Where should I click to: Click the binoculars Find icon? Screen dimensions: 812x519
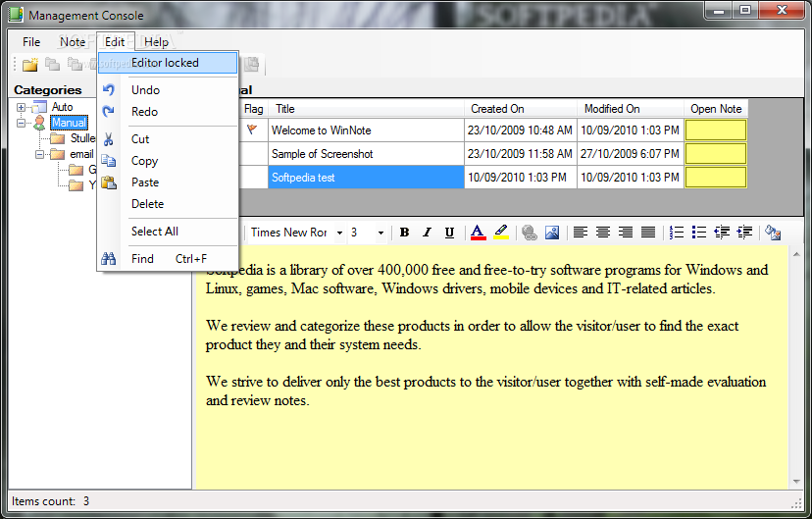coord(108,258)
